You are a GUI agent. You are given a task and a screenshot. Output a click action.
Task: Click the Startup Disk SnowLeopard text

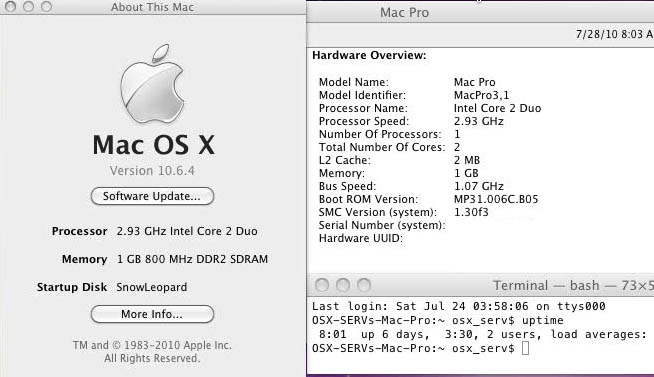click(112, 287)
